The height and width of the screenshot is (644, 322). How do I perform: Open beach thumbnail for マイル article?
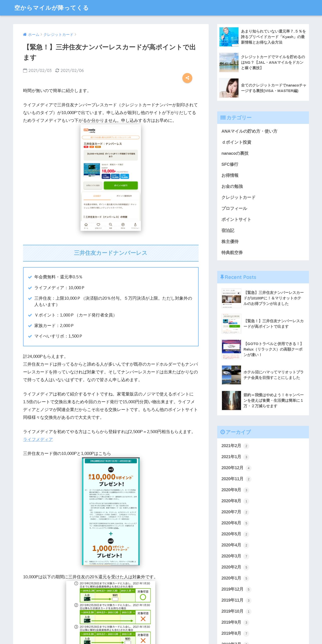click(x=229, y=62)
